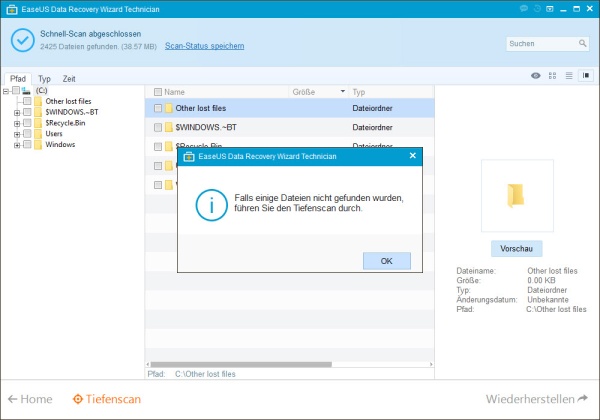Collapse the (C:) drive tree node
The image size is (600, 420).
(5, 91)
